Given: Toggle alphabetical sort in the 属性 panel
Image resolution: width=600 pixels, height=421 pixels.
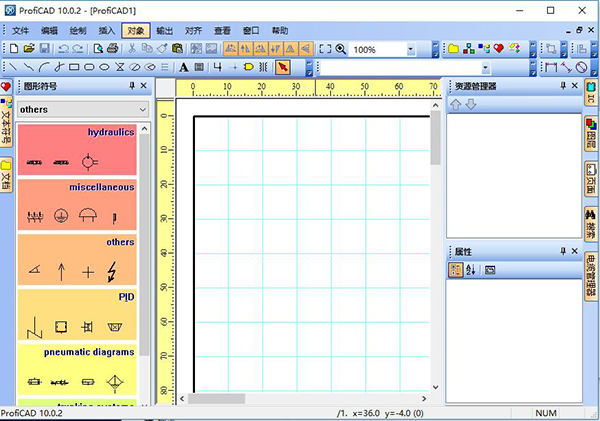Looking at the screenshot, I should pyautogui.click(x=471, y=270).
